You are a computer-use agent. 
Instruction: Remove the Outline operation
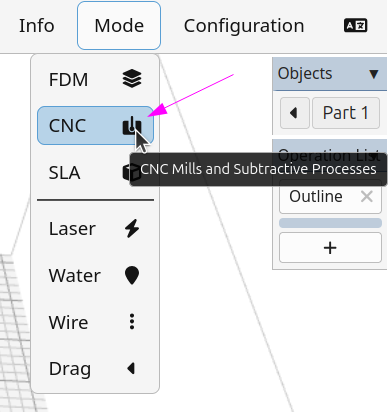point(367,197)
